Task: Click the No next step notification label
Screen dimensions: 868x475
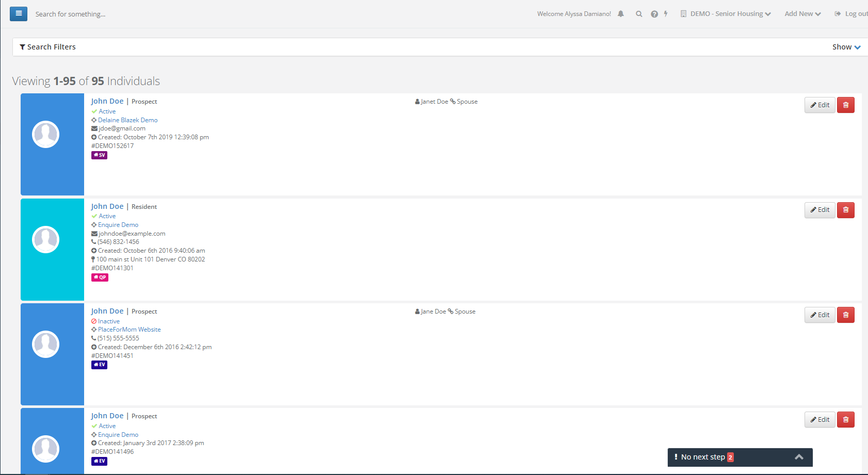Action: coord(703,457)
